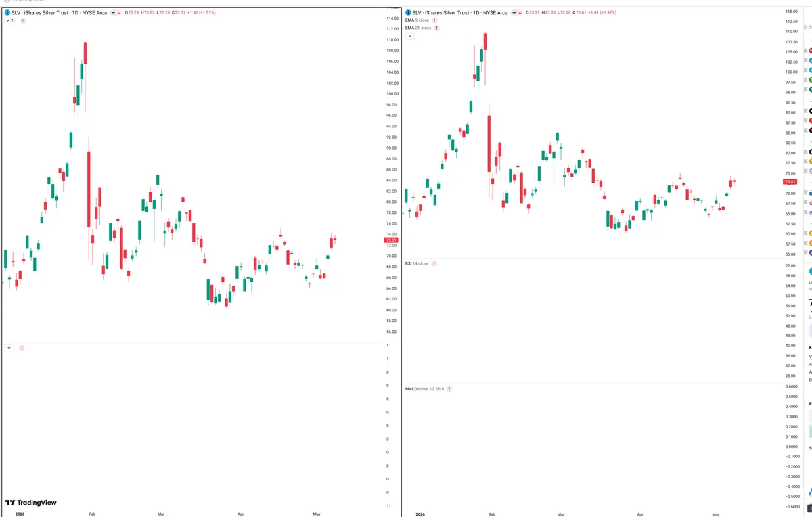Click the minus/equals status marker in right chart header
Image resolution: width=812 pixels, height=517 pixels.
[x=516, y=13]
